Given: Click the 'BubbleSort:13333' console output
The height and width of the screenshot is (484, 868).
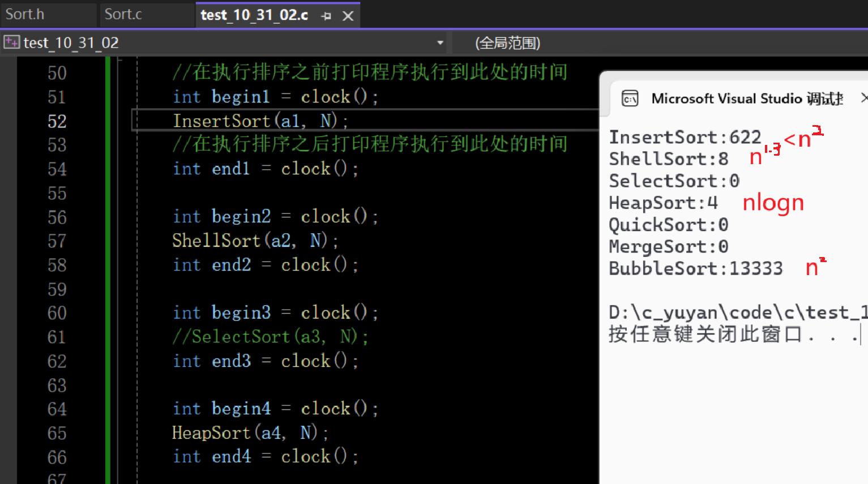Looking at the screenshot, I should pos(696,268).
